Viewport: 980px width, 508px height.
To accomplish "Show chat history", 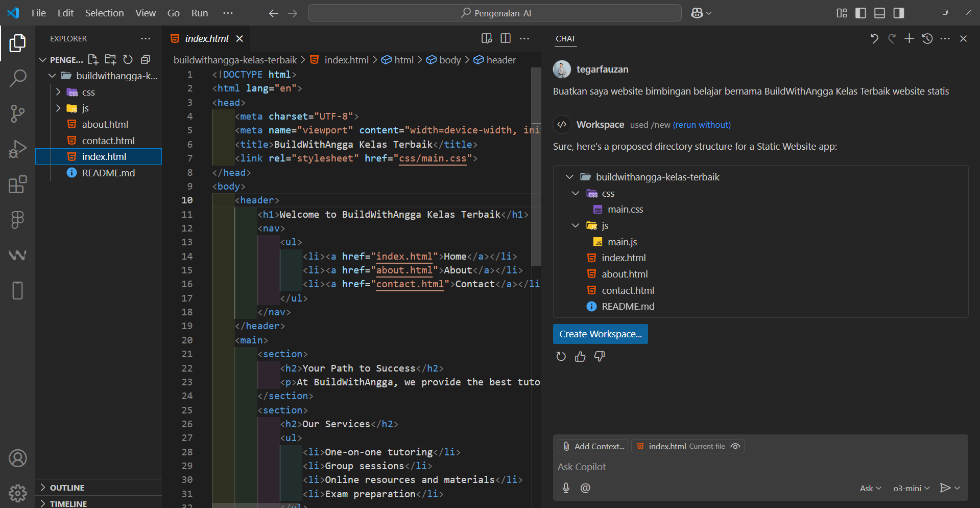I will 927,39.
